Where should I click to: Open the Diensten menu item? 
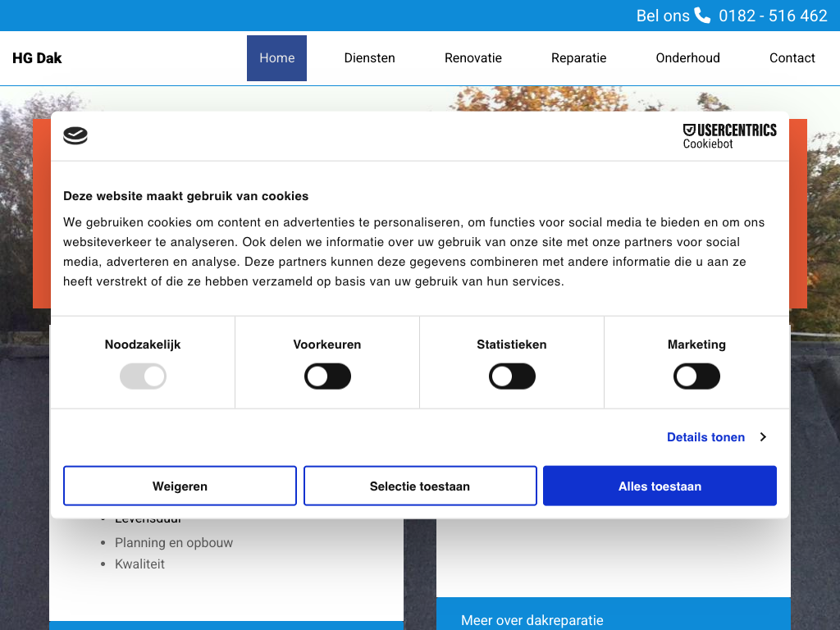(369, 58)
